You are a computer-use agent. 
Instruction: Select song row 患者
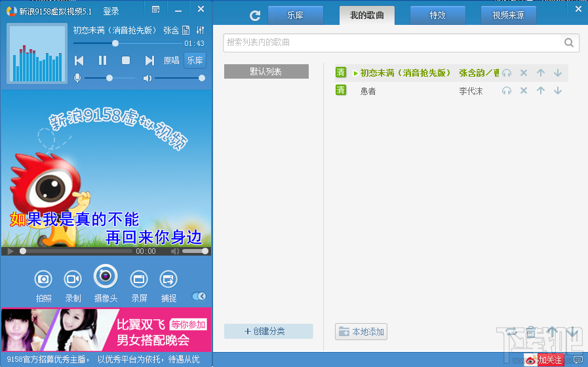[x=452, y=90]
